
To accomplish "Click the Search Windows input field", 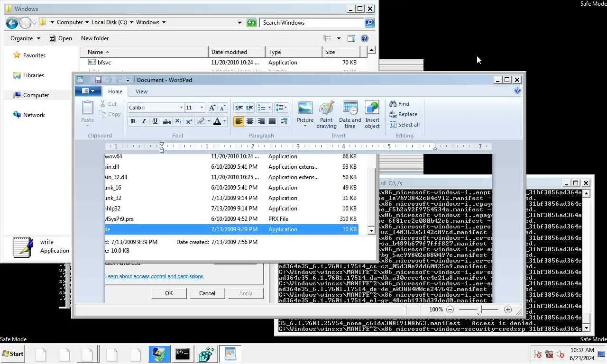I will pyautogui.click(x=312, y=22).
